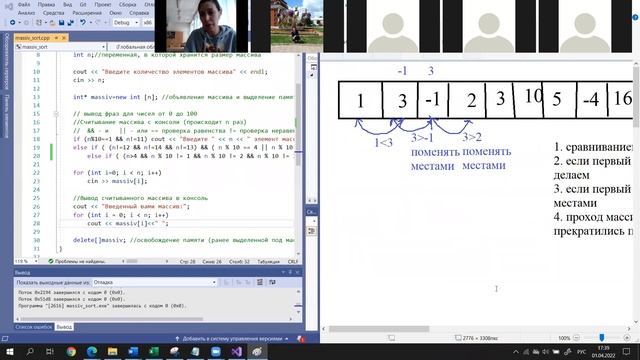
Task: Click the presenter webcam video thumbnail
Action: click(201, 26)
